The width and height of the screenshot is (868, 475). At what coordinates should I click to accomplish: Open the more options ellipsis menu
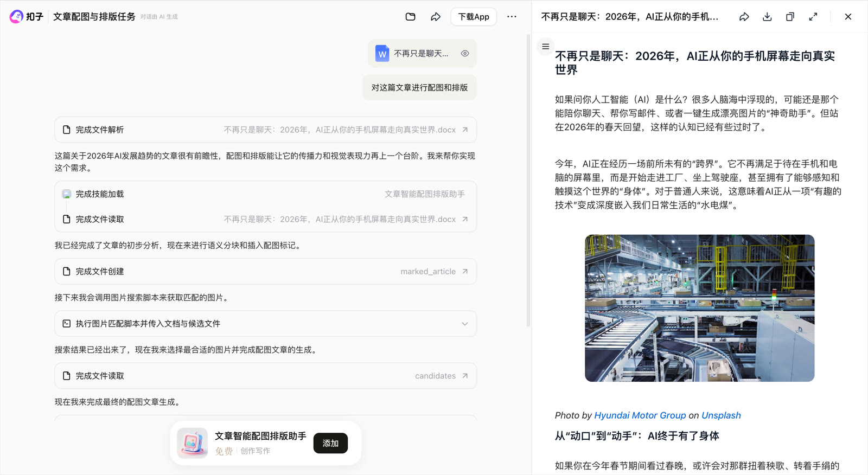512,17
